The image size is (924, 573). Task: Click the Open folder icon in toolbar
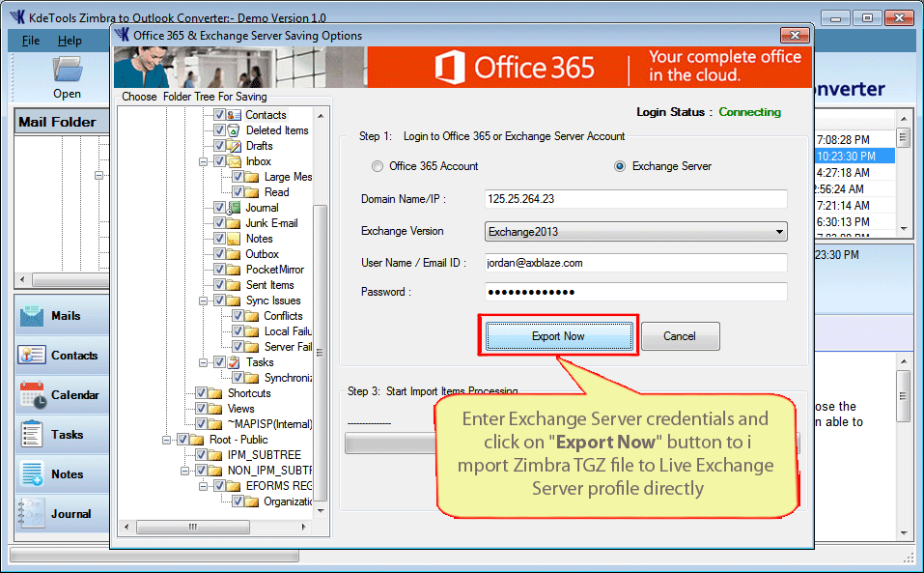click(68, 70)
